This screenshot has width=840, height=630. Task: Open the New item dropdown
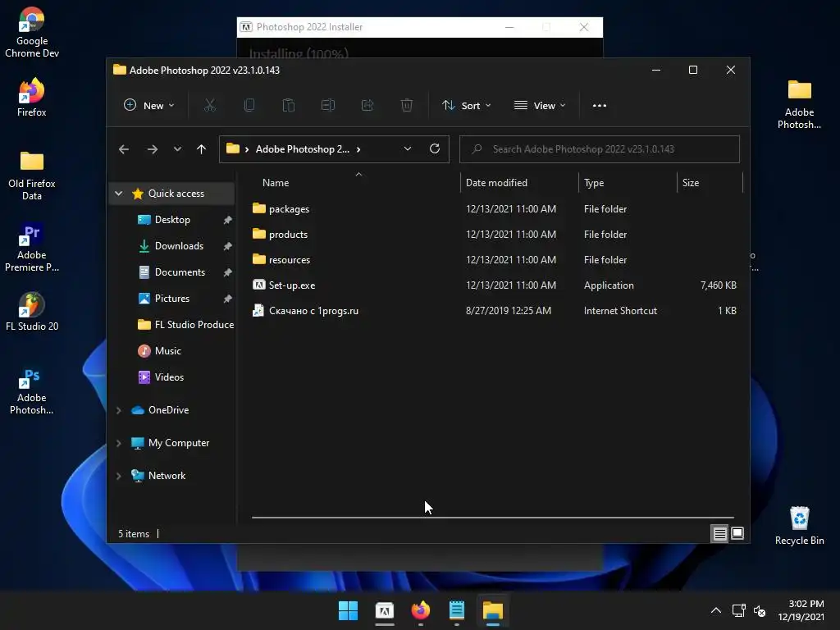149,106
